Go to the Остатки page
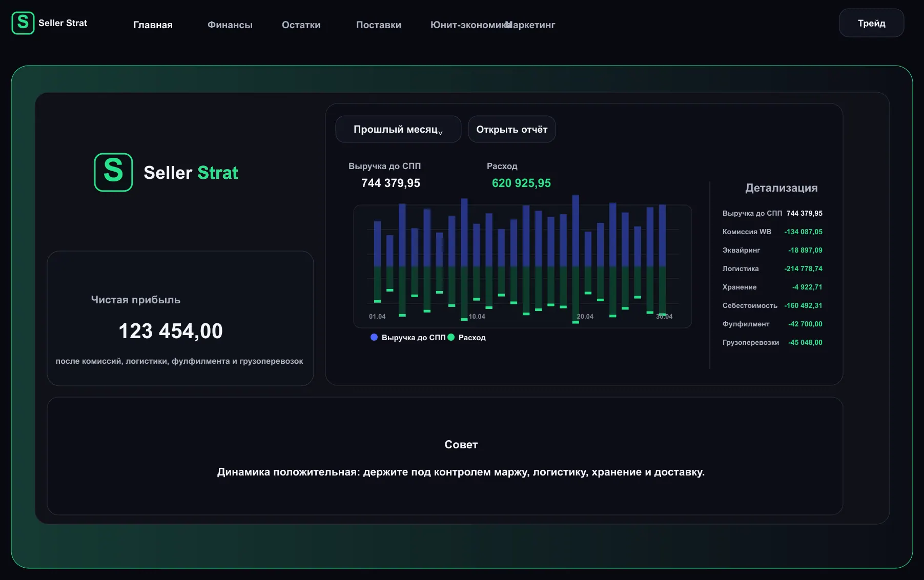 point(301,25)
